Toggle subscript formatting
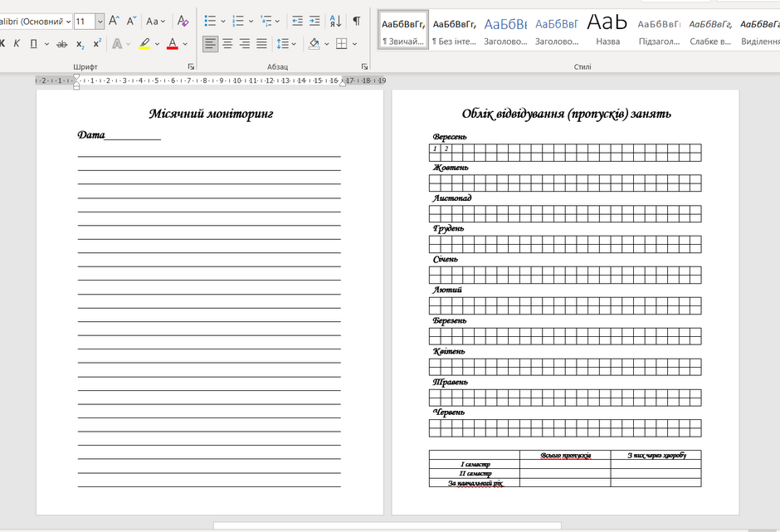Screen dimensions: 780x532 coord(80,44)
